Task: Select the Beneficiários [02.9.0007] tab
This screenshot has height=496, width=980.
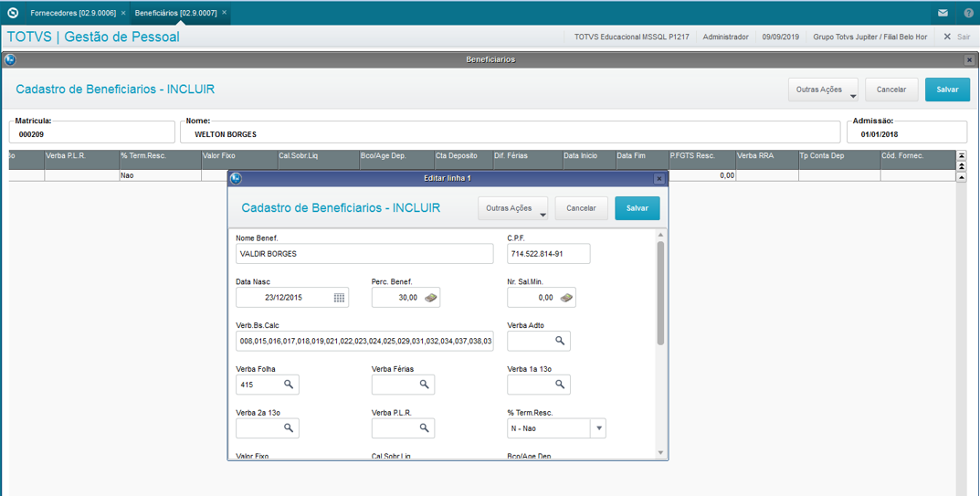Action: pos(175,13)
